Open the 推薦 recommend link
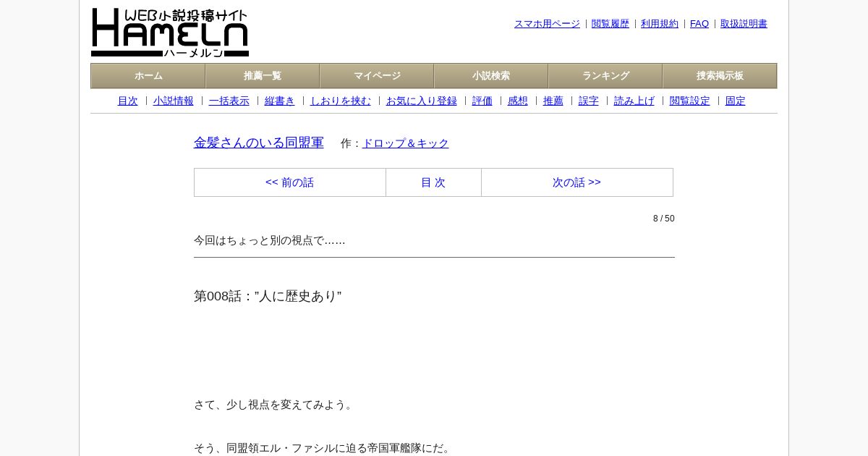The height and width of the screenshot is (456, 868). (x=553, y=101)
